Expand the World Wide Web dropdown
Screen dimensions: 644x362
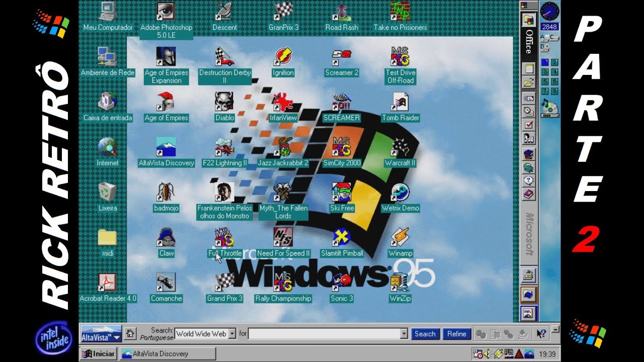click(232, 334)
